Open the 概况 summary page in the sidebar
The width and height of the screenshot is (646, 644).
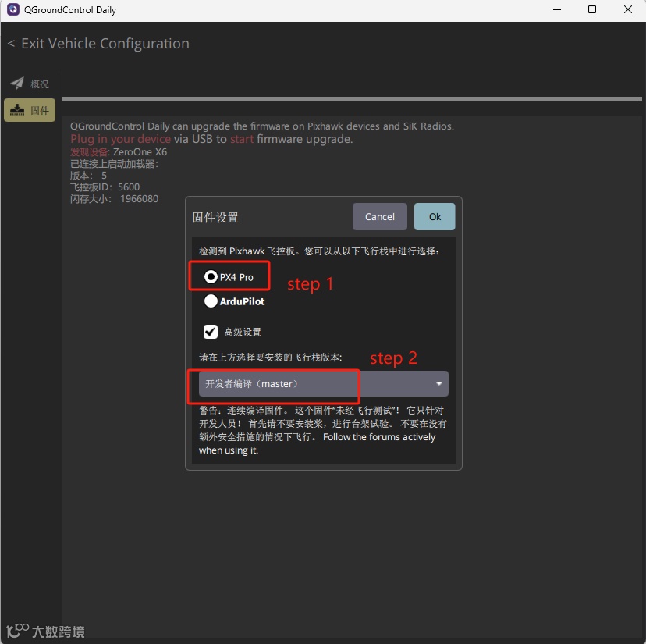(30, 84)
